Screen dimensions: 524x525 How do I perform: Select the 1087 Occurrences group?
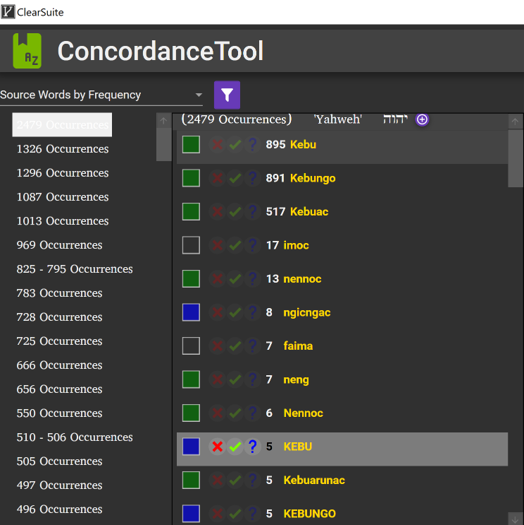pos(63,197)
